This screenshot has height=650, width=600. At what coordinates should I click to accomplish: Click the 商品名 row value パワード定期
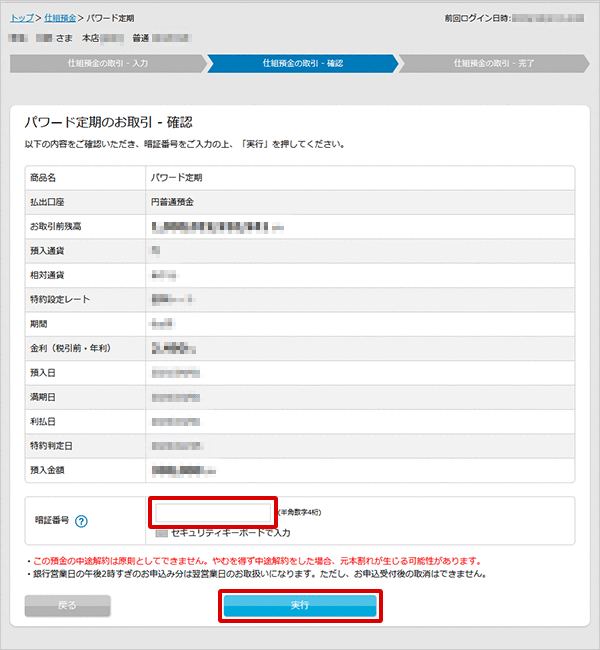point(176,177)
